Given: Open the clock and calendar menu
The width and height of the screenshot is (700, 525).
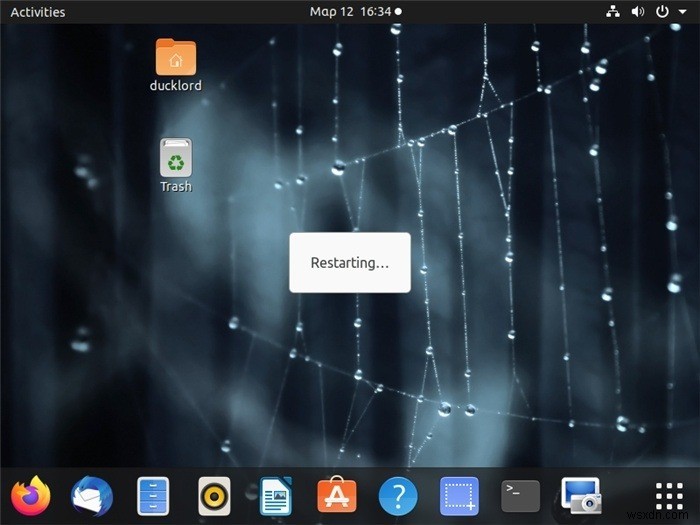Looking at the screenshot, I should point(355,12).
